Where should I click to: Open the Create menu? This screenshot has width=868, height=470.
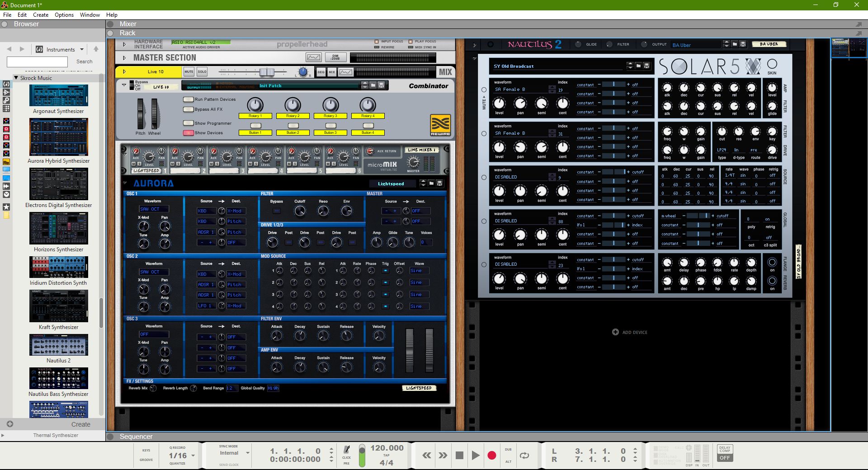pos(41,14)
